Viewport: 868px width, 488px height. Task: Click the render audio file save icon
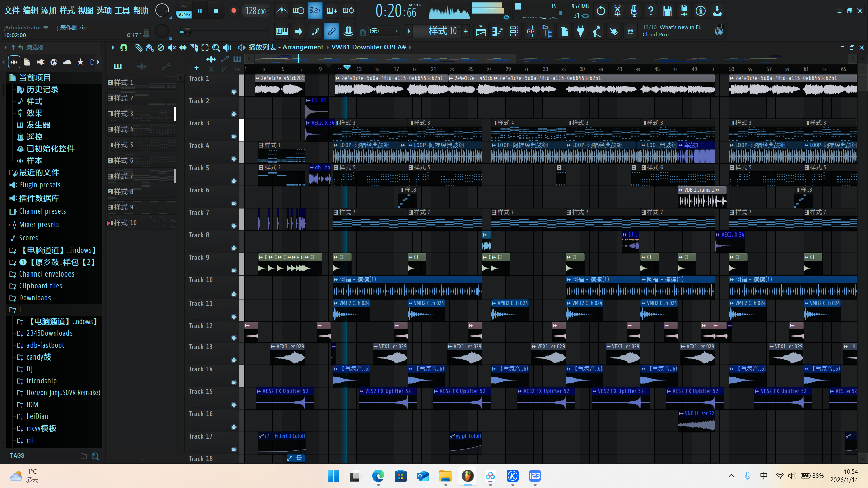coord(684,11)
